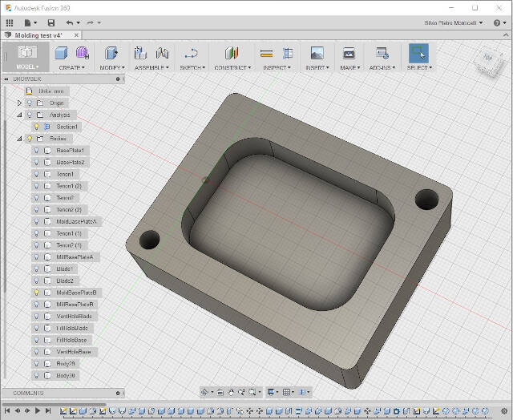
Task: Save the design with floppy icon
Action: [51, 22]
